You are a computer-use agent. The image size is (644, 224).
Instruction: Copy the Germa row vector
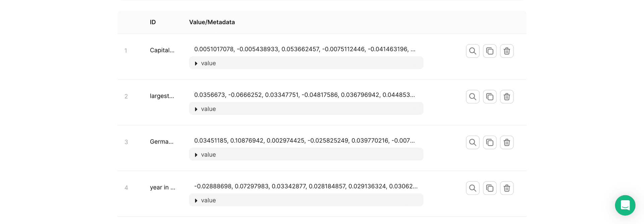(490, 142)
